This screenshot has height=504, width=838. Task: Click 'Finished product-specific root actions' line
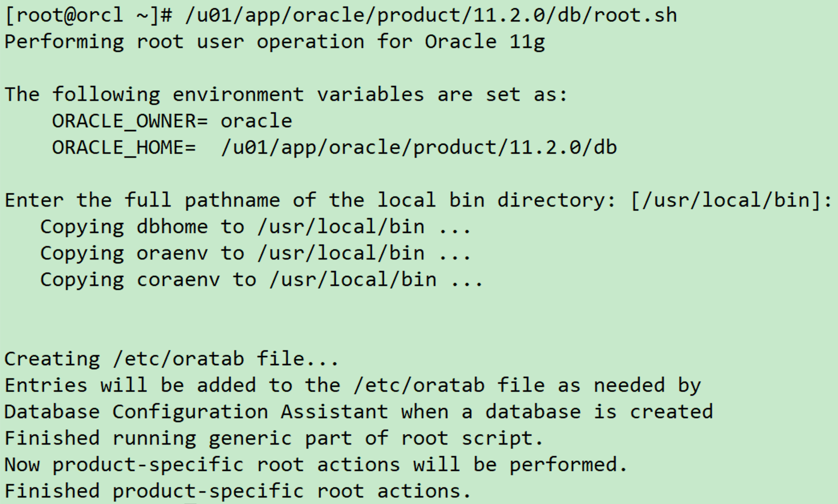point(238,491)
